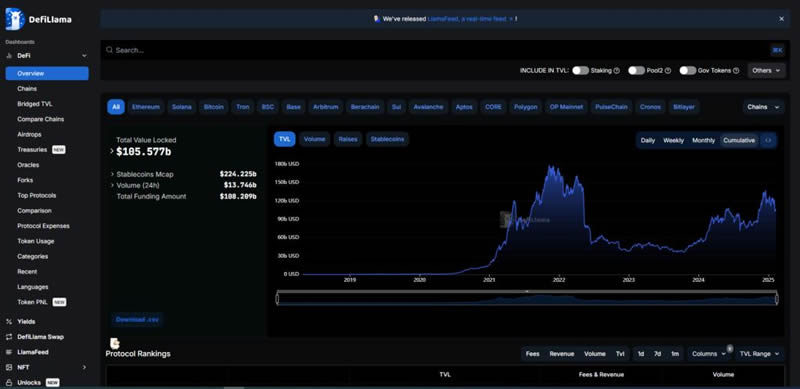Click the NFT icon in sidebar
The height and width of the screenshot is (389, 800).
point(9,367)
